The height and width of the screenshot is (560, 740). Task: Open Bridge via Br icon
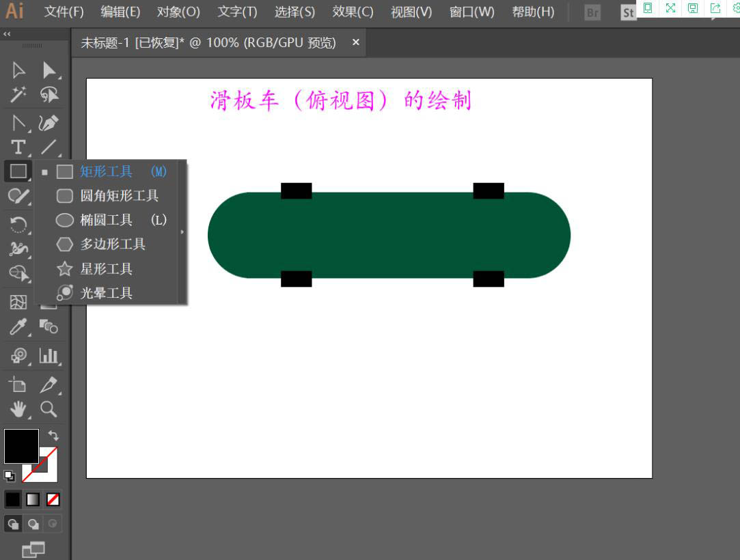[x=592, y=12]
